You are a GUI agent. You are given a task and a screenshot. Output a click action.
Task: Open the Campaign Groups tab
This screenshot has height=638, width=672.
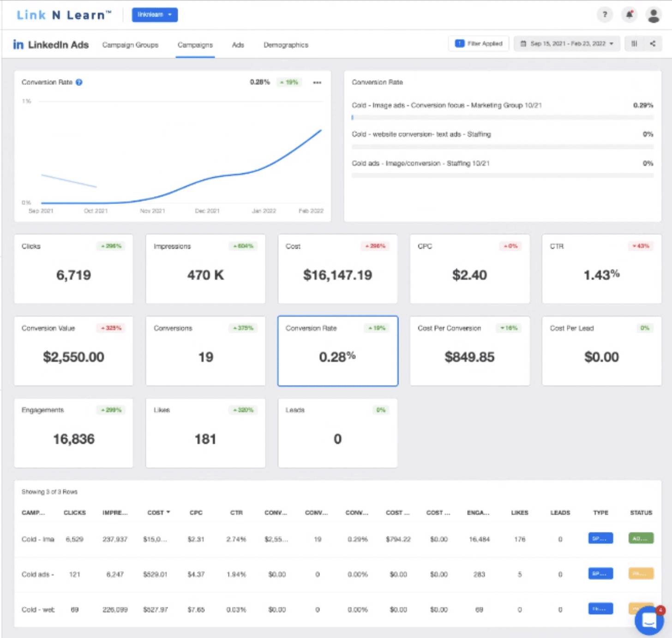point(130,45)
